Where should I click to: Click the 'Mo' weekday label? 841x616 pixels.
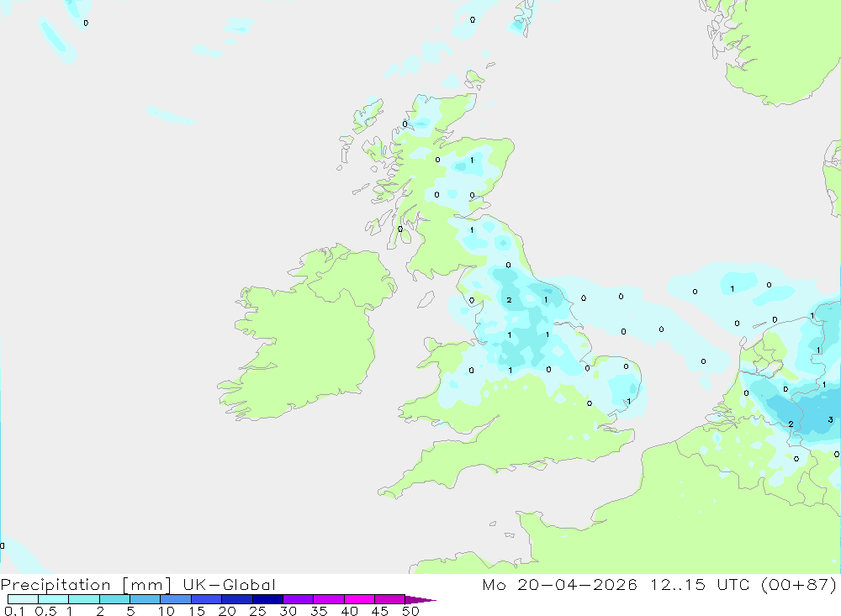494,584
